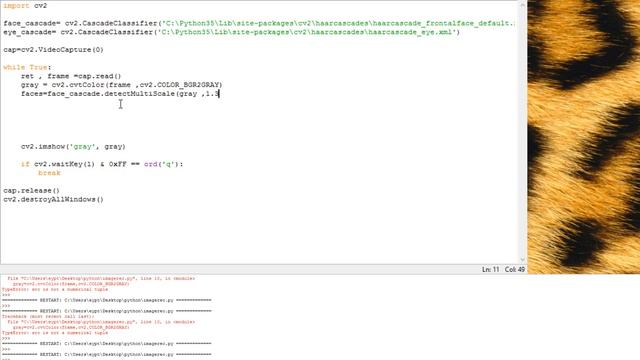Click the scroll-down arrow of the editor scrollbar
Screen dimensions: 640x360
click(522, 260)
